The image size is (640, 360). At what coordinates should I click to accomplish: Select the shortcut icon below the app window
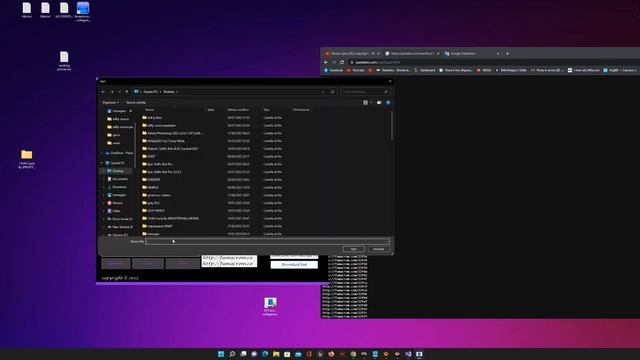click(x=270, y=306)
